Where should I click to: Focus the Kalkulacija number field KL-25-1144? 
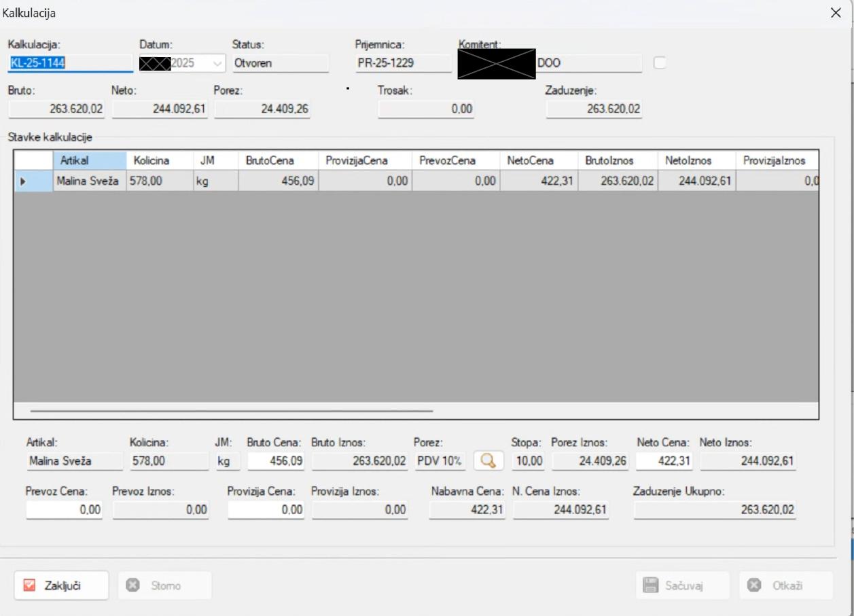69,63
